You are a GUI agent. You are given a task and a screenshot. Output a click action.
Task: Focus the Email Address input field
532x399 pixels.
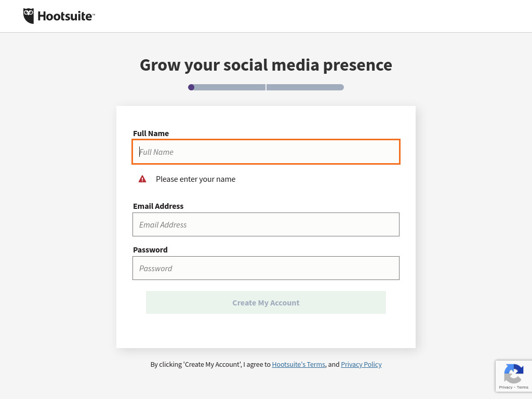point(266,224)
